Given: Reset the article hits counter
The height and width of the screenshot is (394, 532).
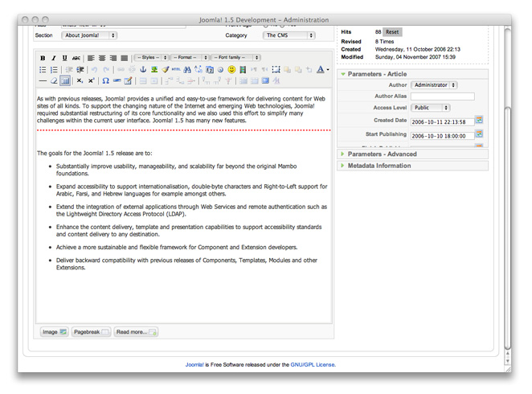Looking at the screenshot, I should click(x=391, y=32).
